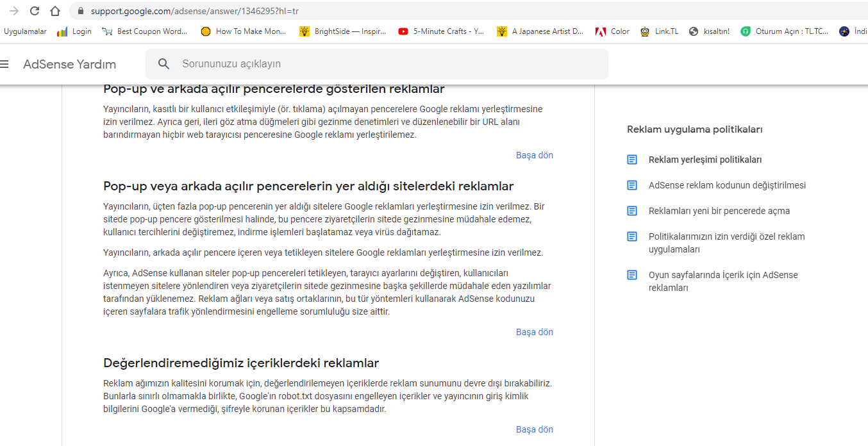Image resolution: width=868 pixels, height=446 pixels.
Task: Click article icon beside Politikalarımızın izin verdiği
Action: (x=632, y=236)
